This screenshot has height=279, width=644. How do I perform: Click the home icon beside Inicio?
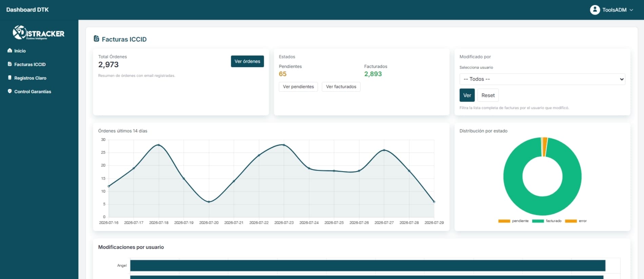coord(9,51)
